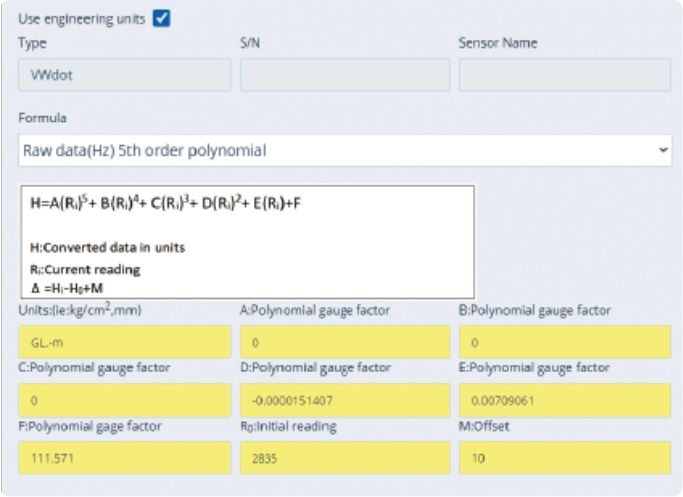
Task: Click F factor field showing 111.571
Action: coord(125,458)
